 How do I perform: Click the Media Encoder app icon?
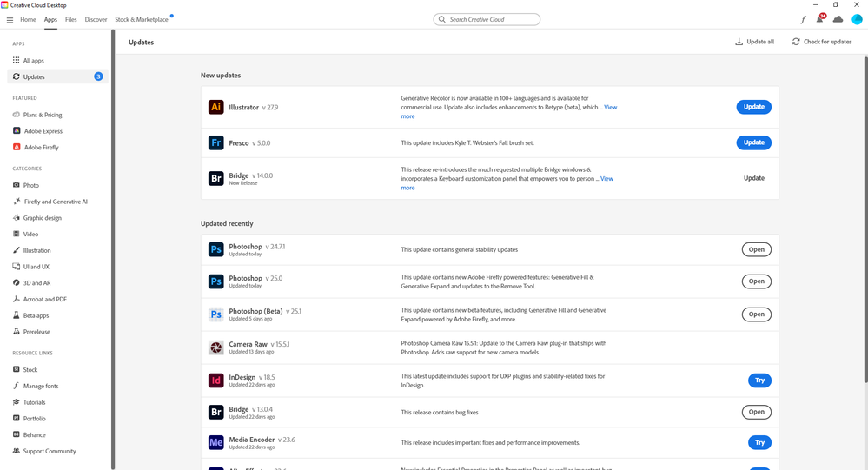coord(215,442)
